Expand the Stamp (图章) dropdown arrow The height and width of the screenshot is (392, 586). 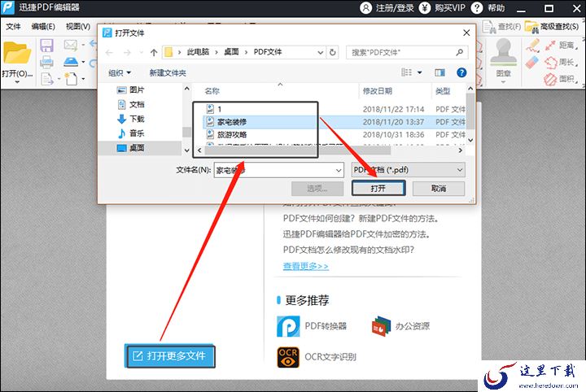(503, 82)
